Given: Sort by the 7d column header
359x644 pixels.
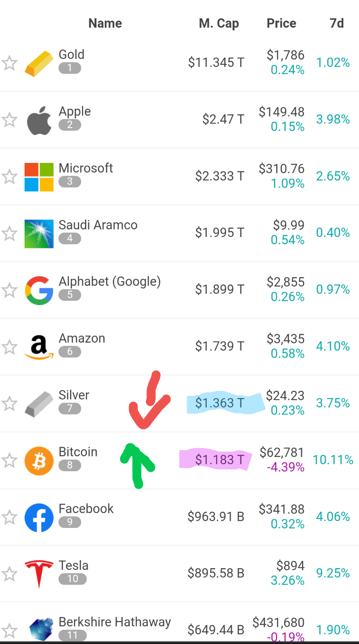Looking at the screenshot, I should pyautogui.click(x=337, y=23).
